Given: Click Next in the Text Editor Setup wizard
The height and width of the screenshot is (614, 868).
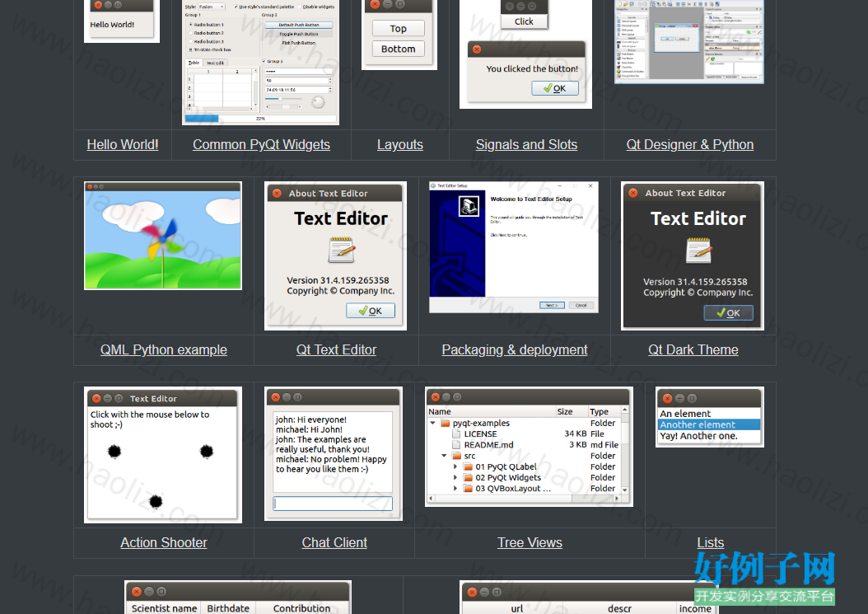Looking at the screenshot, I should 552,305.
